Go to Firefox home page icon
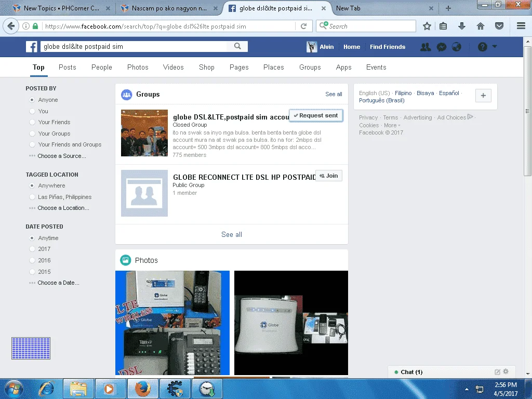The width and height of the screenshot is (532, 399). click(481, 26)
